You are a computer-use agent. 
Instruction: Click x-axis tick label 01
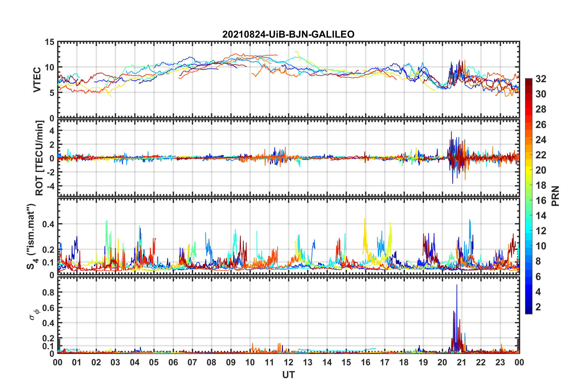pos(77,362)
